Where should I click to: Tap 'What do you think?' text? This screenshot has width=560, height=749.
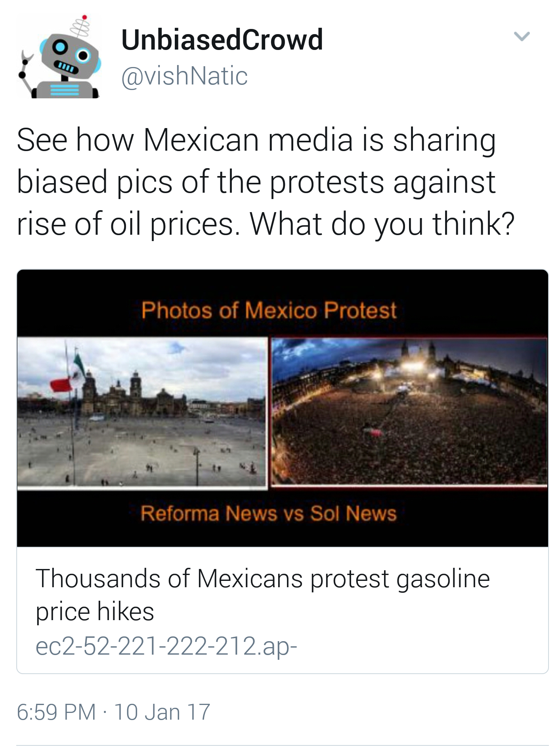pos(382,224)
